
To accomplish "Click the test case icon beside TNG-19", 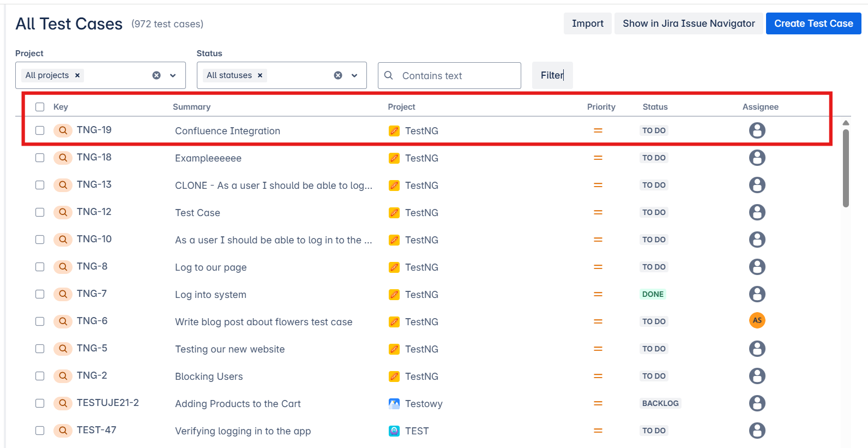I will [63, 130].
